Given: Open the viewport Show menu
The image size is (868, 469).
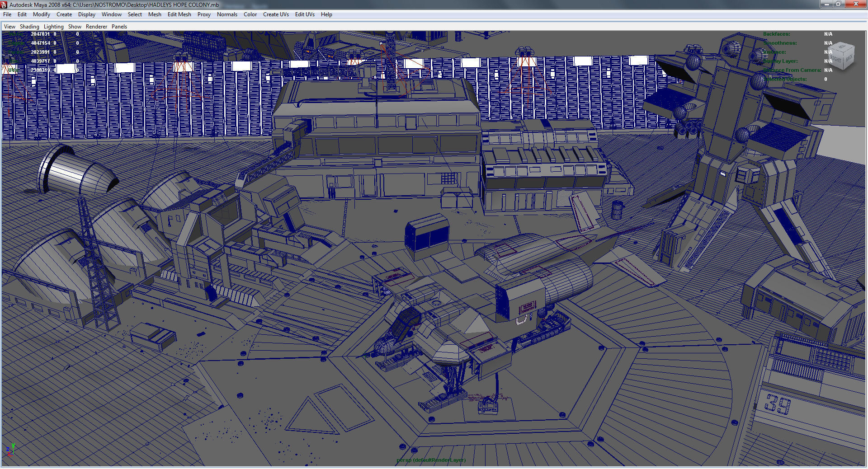Looking at the screenshot, I should point(75,27).
